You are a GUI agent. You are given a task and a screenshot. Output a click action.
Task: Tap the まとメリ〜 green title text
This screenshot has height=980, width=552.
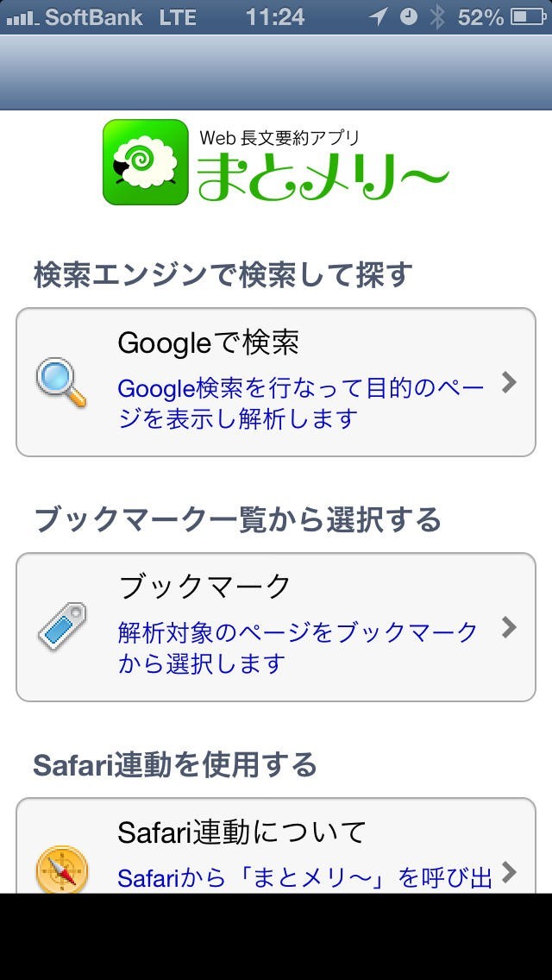pyautogui.click(x=323, y=173)
